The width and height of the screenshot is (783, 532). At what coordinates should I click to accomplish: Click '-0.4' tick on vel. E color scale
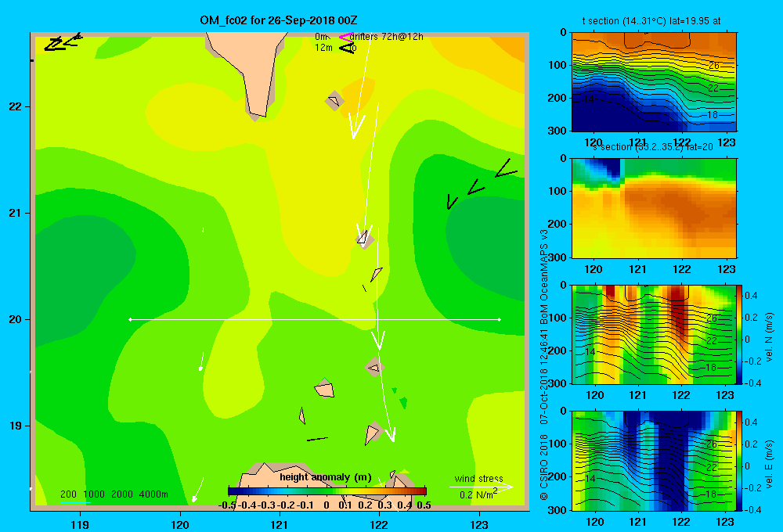pos(752,509)
